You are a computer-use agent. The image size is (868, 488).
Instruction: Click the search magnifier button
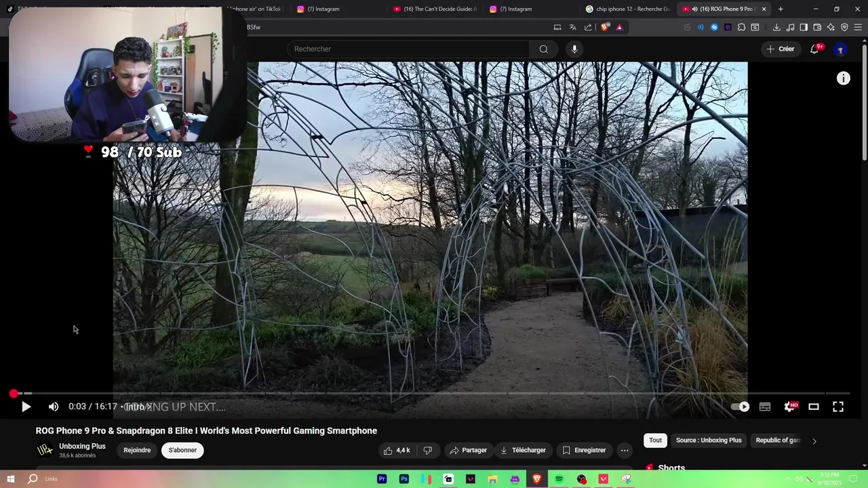544,49
